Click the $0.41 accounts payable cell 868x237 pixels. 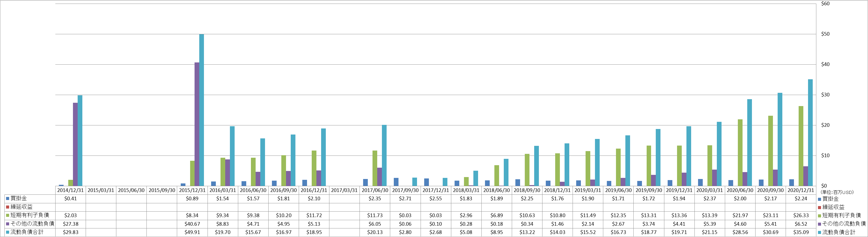(70, 199)
